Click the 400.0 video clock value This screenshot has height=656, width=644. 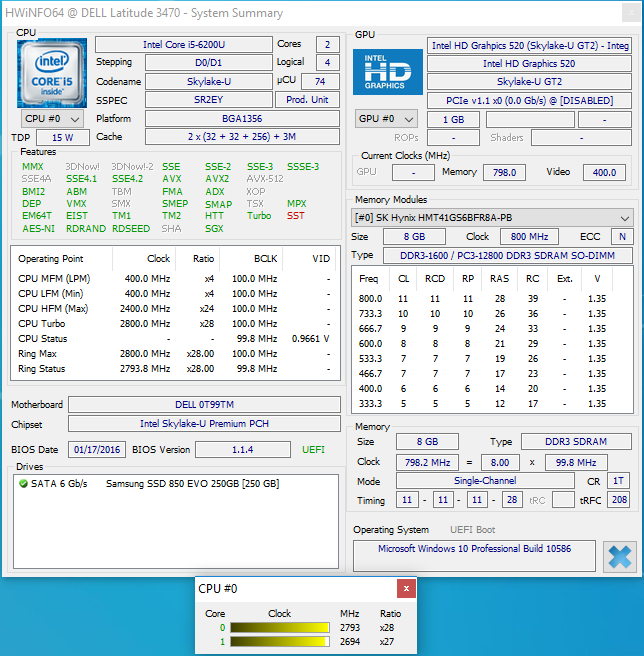(x=604, y=172)
